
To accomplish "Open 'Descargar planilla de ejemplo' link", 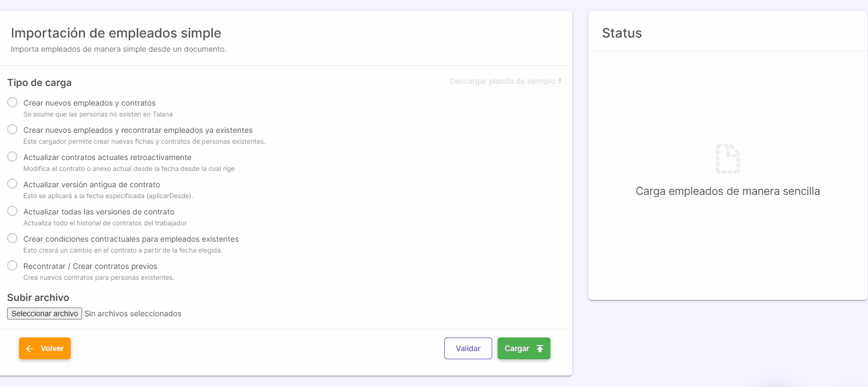I will pyautogui.click(x=502, y=81).
